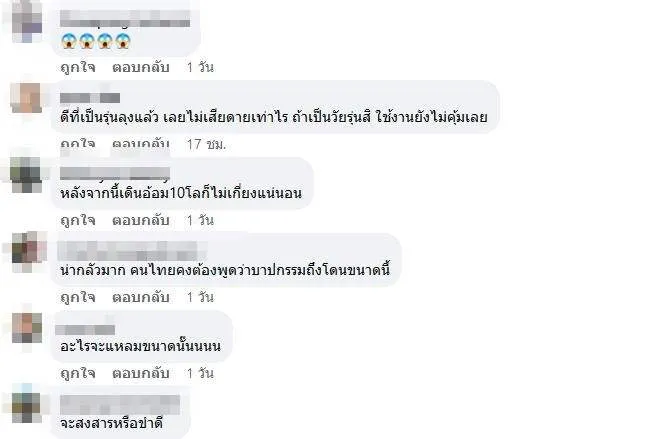Reply to the 'หลังจากนี้เดินอ้อม10โล' comment
Viewport: 664px width, 439px height.
(x=141, y=221)
